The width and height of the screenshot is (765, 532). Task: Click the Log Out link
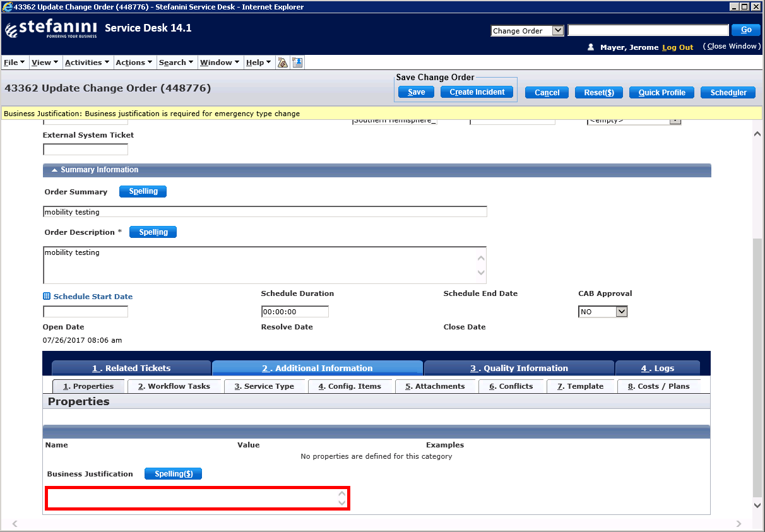pos(677,47)
